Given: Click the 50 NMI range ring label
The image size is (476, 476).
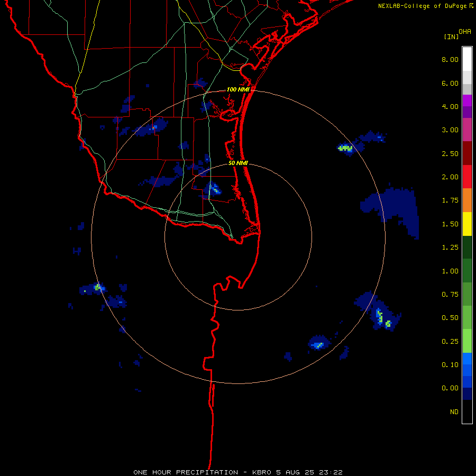Looking at the screenshot, I should [238, 163].
